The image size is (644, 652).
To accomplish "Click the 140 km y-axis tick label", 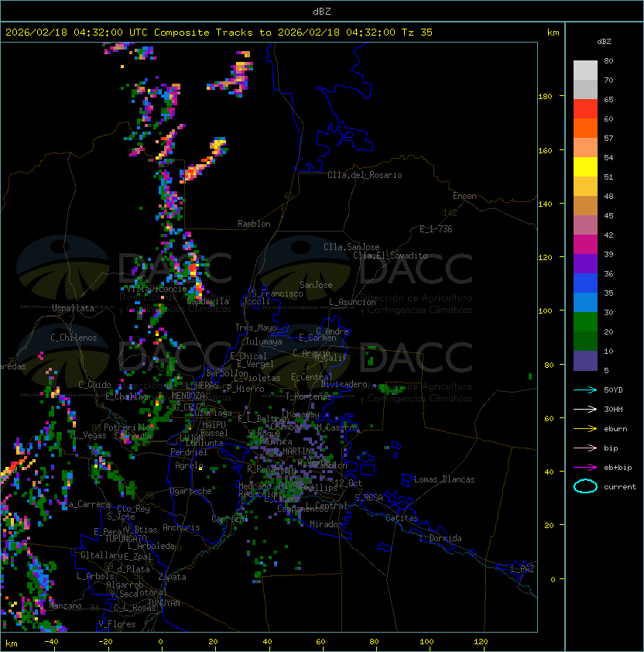I will click(x=545, y=204).
